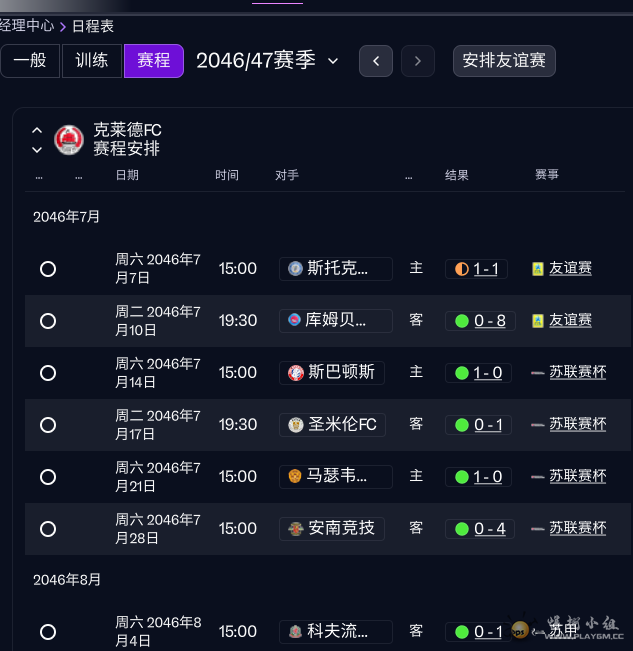Click 马瑟韦 team badge icon
The height and width of the screenshot is (651, 633).
tap(295, 476)
